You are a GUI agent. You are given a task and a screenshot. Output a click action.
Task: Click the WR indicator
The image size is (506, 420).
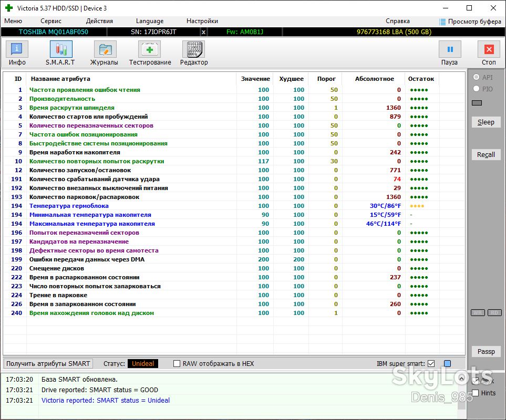478,313
